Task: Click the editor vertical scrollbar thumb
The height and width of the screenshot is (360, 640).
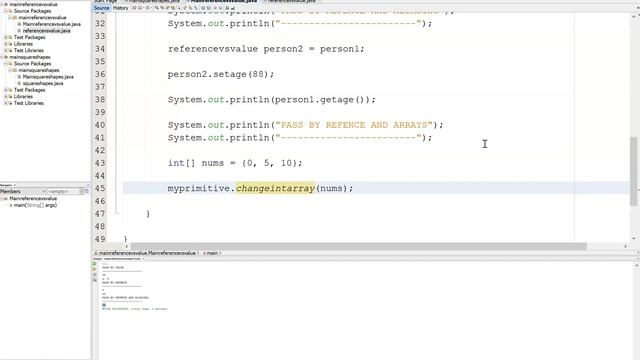Action: [x=633, y=171]
